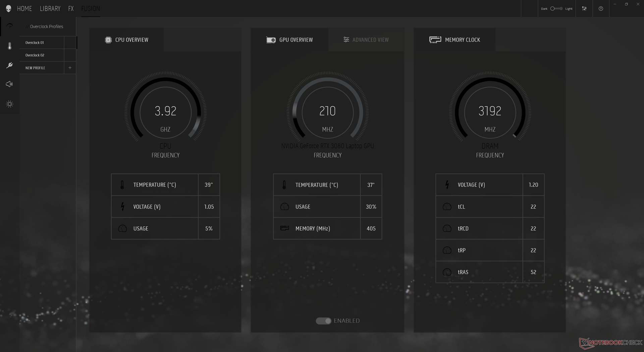The height and width of the screenshot is (352, 644).
Task: Select the FUSION menu item
Action: point(91,9)
